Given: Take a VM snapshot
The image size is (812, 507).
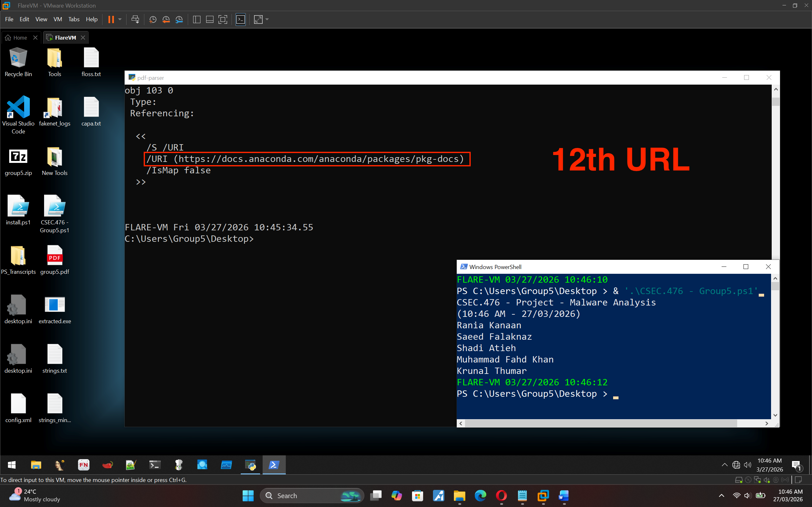Looking at the screenshot, I should [x=153, y=19].
